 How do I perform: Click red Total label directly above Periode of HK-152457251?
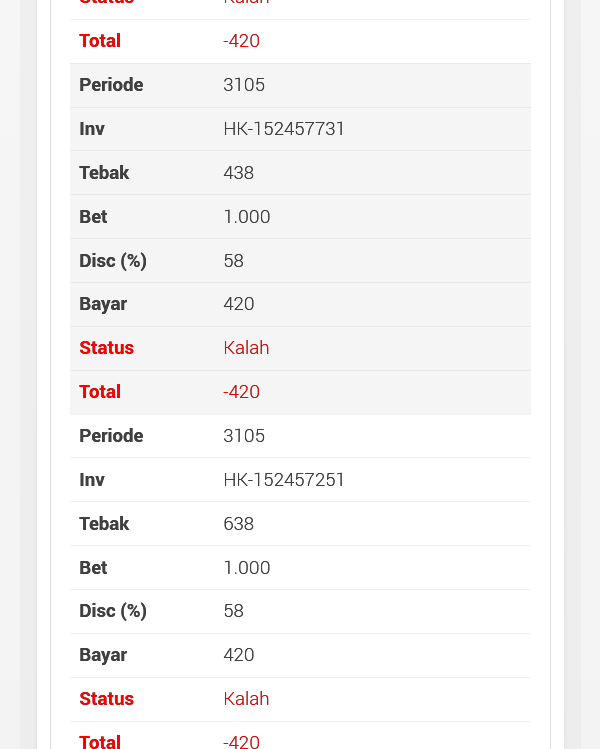tap(100, 392)
